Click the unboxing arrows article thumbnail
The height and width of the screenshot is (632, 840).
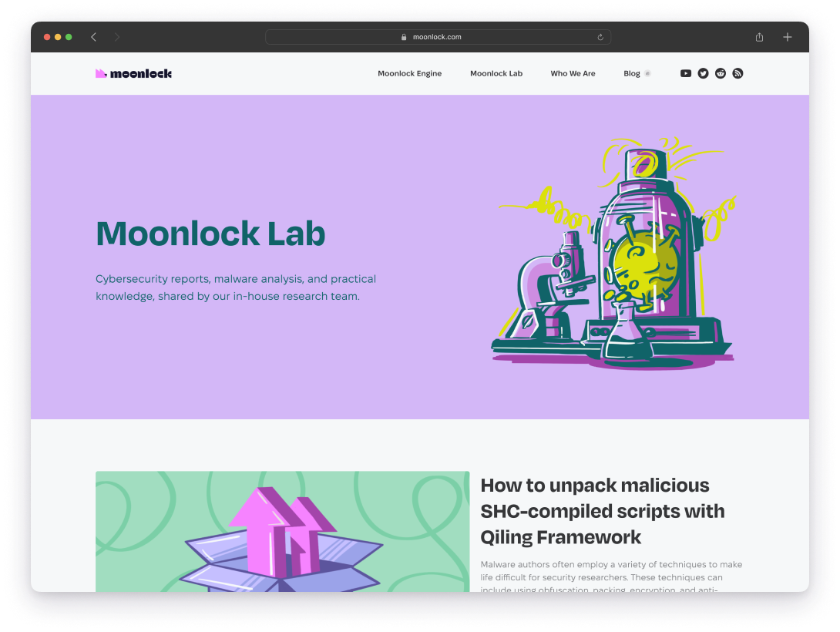[282, 532]
